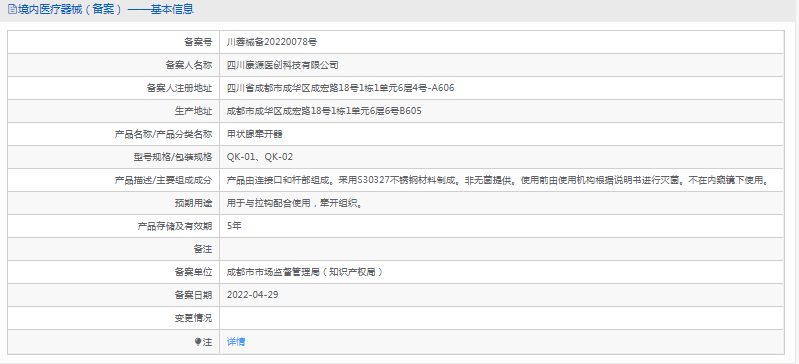Click the validity period value 5年
The height and width of the screenshot is (364, 799).
[234, 226]
